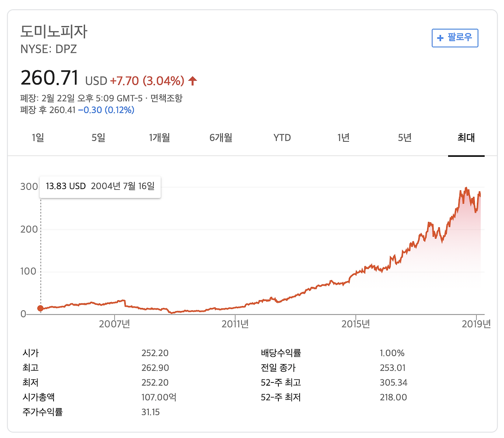
Task: Click the 도미노피자 stock title
Action: 54,32
